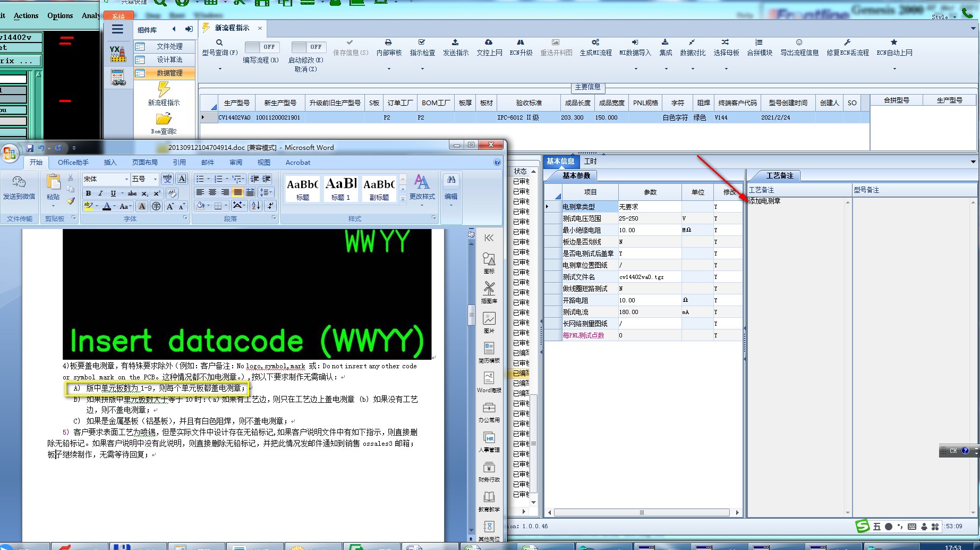Click ECN自动上网 star icon

click(x=894, y=43)
